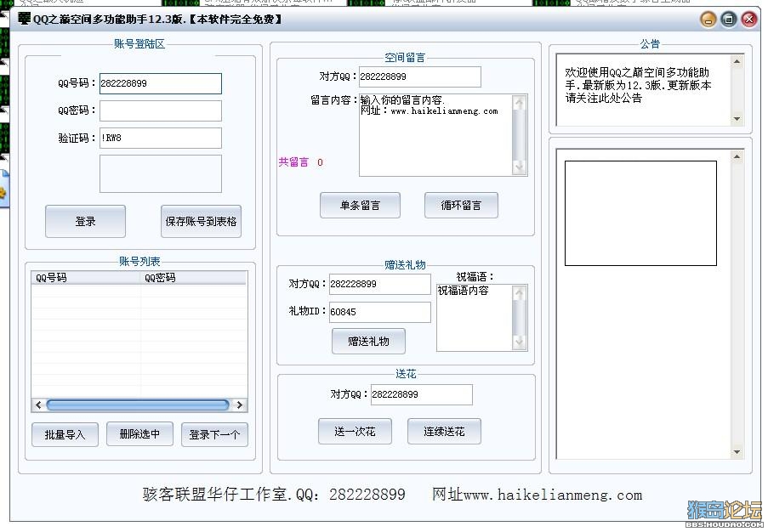Image resolution: width=768 pixels, height=532 pixels.
Task: Minimize the QQ之巅空间多功能助手 window
Action: [708, 20]
